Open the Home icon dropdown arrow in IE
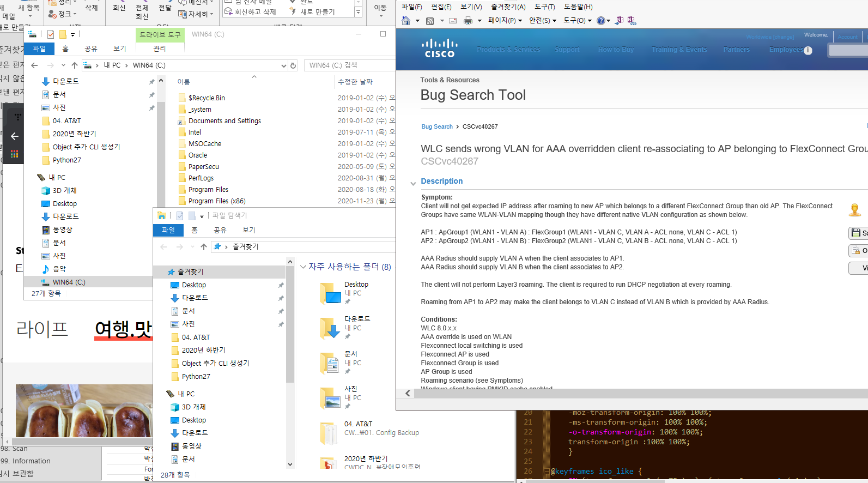This screenshot has height=483, width=868. pos(417,21)
